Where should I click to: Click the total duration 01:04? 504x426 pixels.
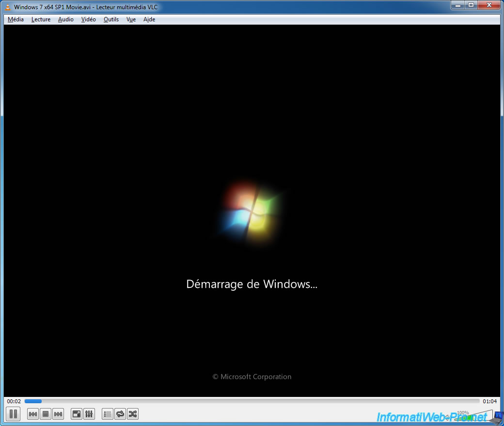tap(489, 401)
